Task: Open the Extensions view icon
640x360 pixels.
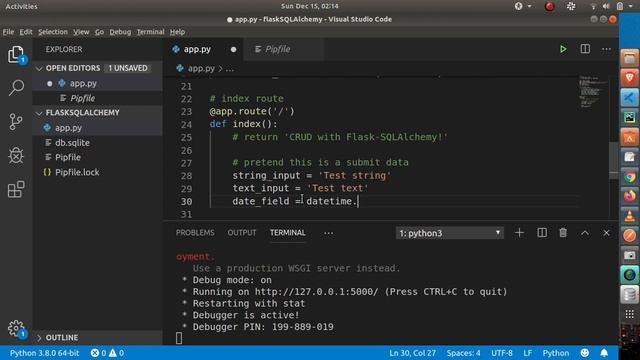Action: click(16, 189)
